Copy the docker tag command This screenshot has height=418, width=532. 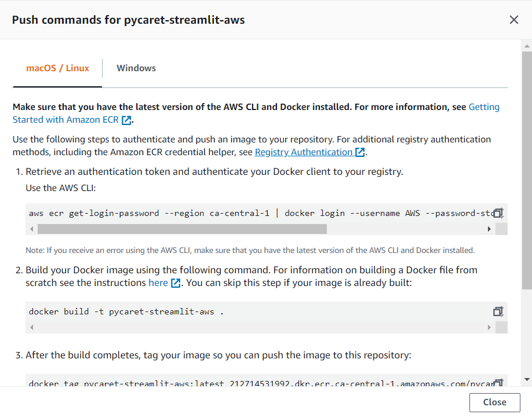498,382
